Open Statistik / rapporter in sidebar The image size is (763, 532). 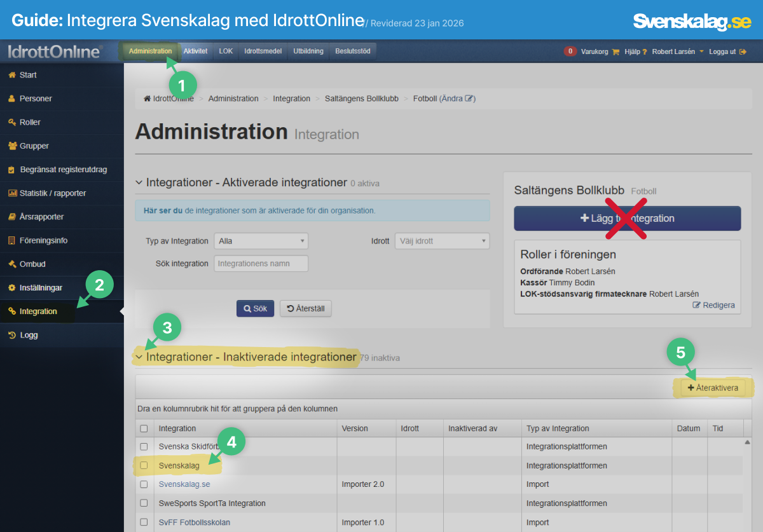click(52, 193)
